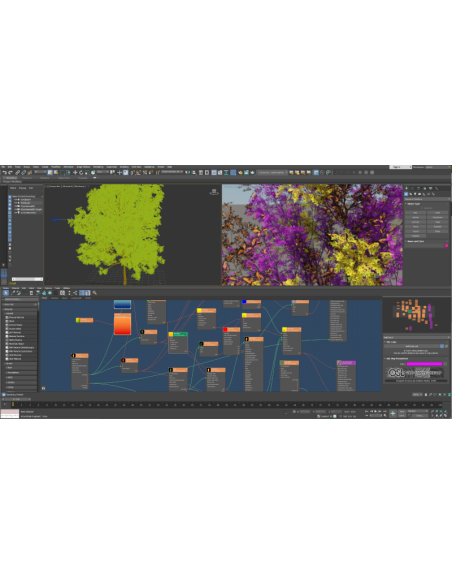Click the Slate Select by Material icon
452x584 pixels.
click(x=95, y=293)
